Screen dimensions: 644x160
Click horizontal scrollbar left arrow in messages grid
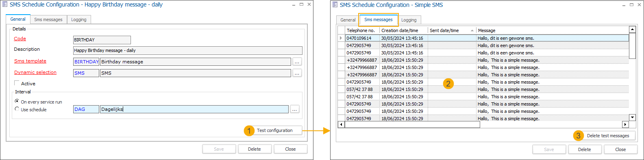pos(341,124)
